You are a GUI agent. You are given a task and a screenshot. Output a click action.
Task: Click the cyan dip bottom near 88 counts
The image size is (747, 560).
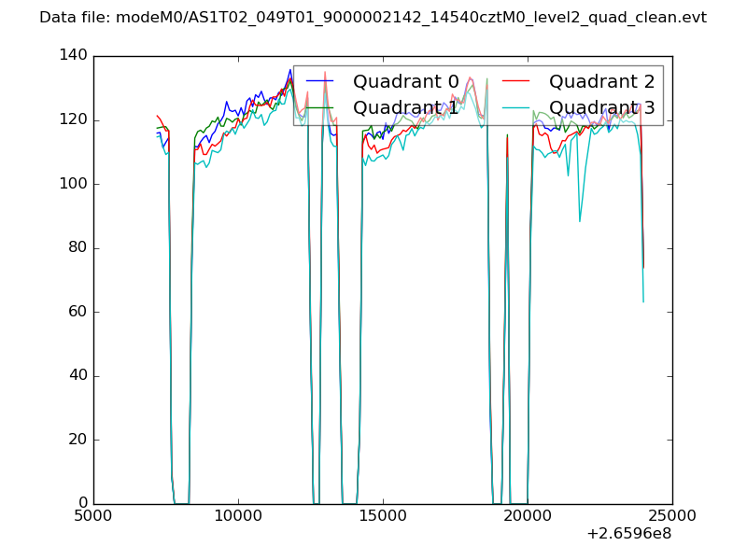(x=580, y=221)
